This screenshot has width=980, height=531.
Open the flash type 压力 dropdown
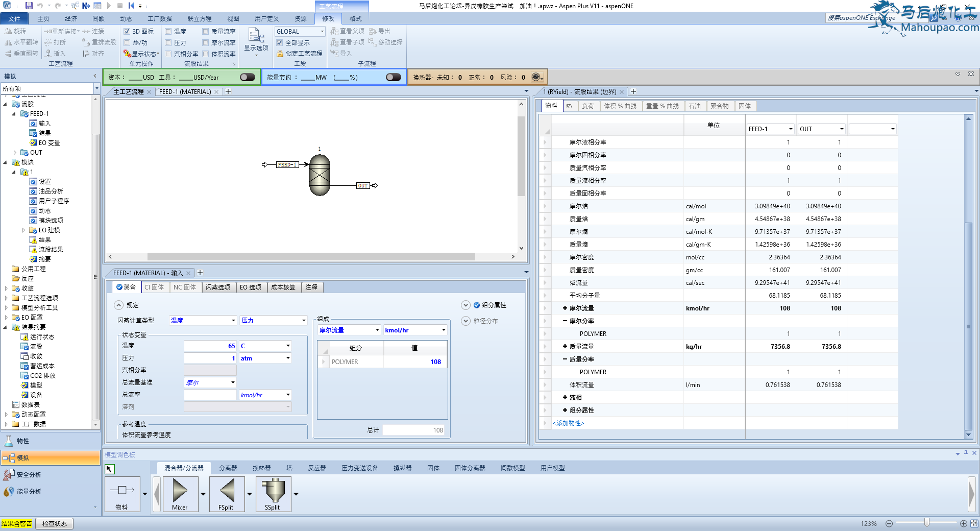pos(304,321)
